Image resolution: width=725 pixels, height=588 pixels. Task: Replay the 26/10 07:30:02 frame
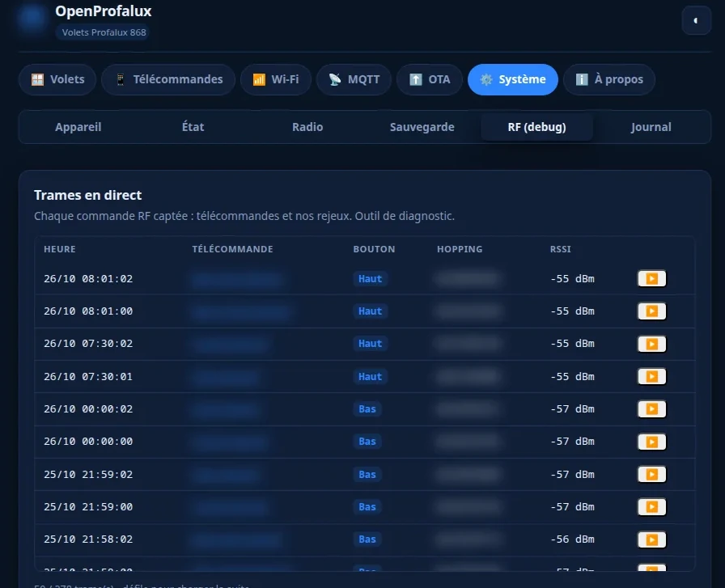[x=651, y=344]
